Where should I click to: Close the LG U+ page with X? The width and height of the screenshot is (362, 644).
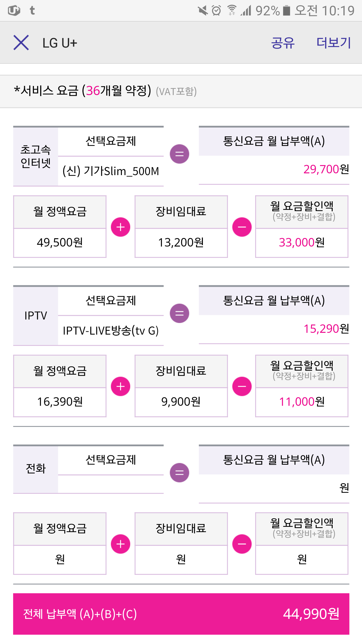coord(21,43)
